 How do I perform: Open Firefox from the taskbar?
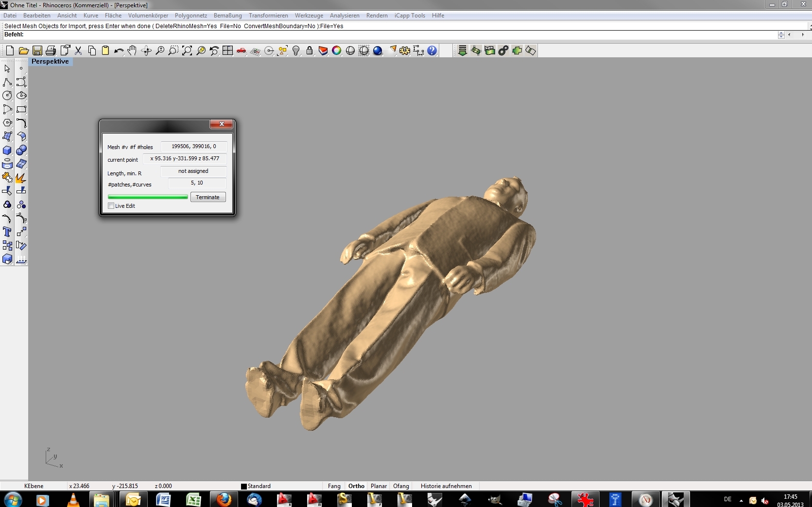tap(224, 499)
